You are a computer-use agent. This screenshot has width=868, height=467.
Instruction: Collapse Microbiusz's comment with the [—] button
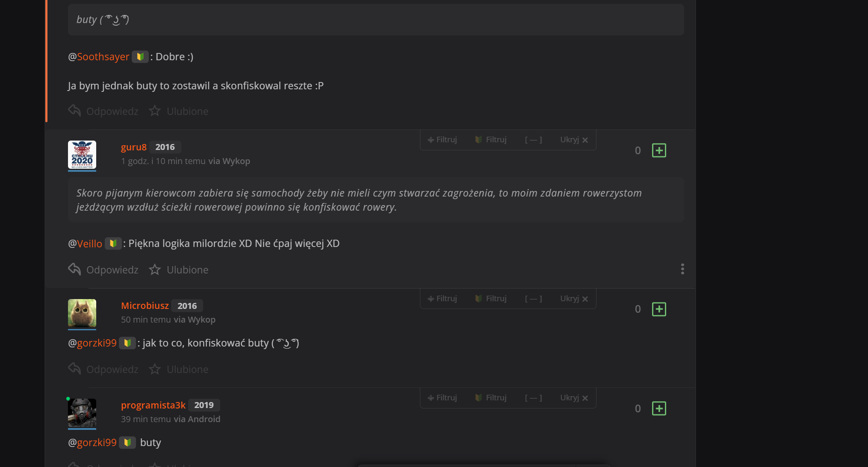coord(533,299)
